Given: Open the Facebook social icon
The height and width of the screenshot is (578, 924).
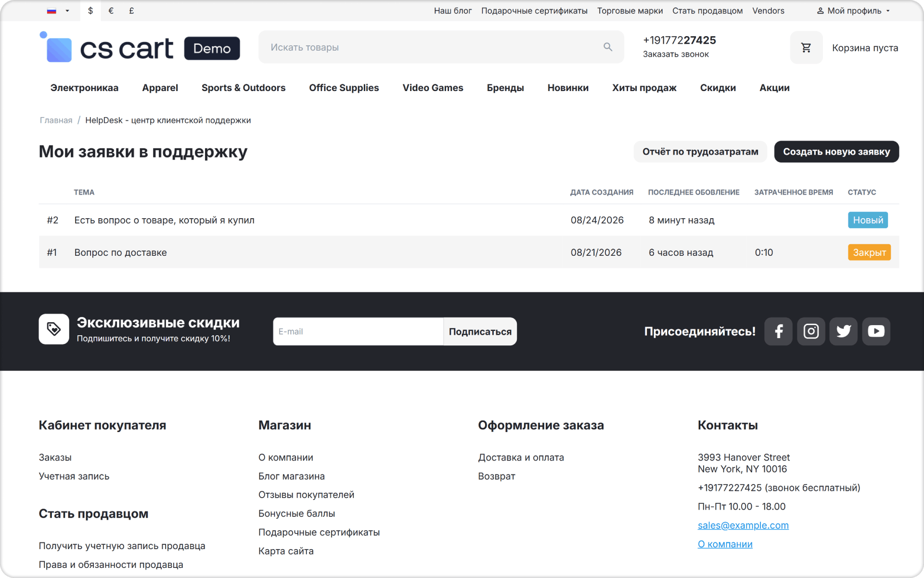Looking at the screenshot, I should coord(778,331).
